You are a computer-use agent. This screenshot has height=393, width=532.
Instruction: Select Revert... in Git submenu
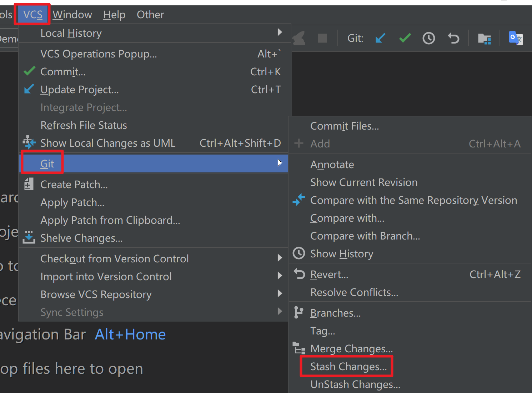(410, 274)
